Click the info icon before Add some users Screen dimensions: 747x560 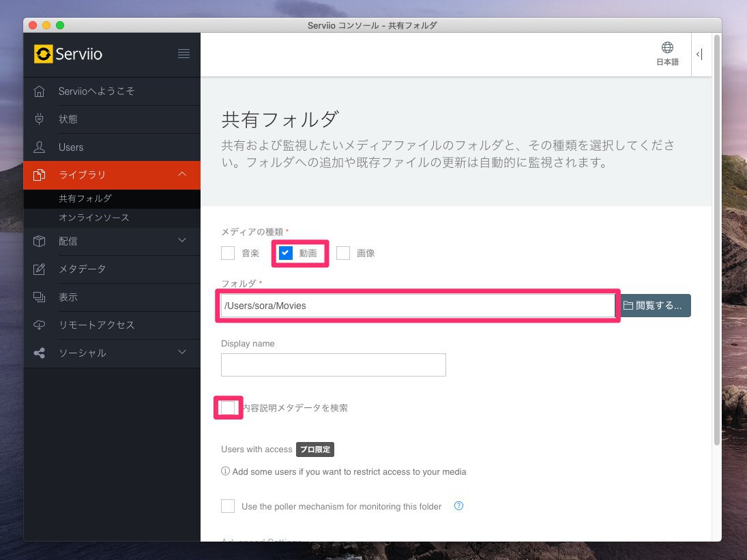(x=225, y=471)
